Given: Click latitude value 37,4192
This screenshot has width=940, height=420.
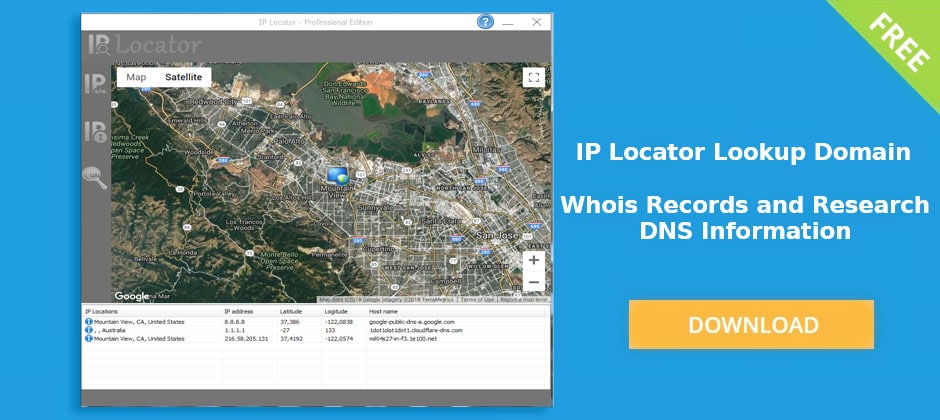Looking at the screenshot, I should [291, 339].
